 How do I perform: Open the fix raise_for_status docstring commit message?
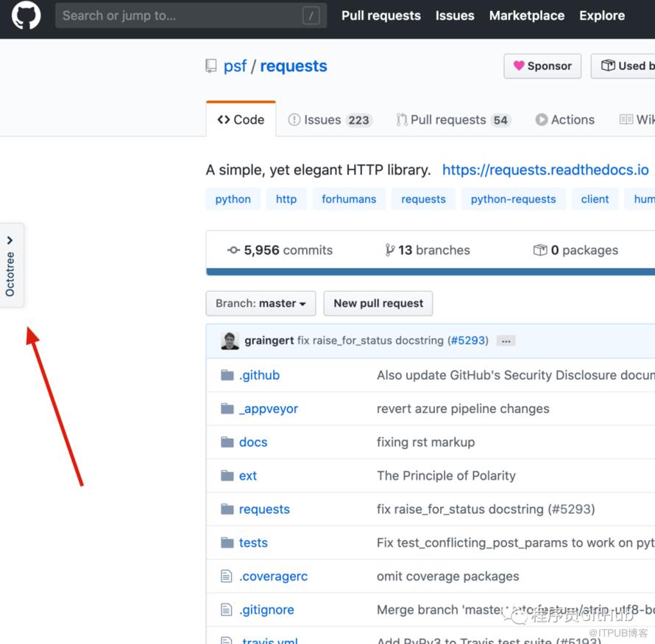point(370,341)
